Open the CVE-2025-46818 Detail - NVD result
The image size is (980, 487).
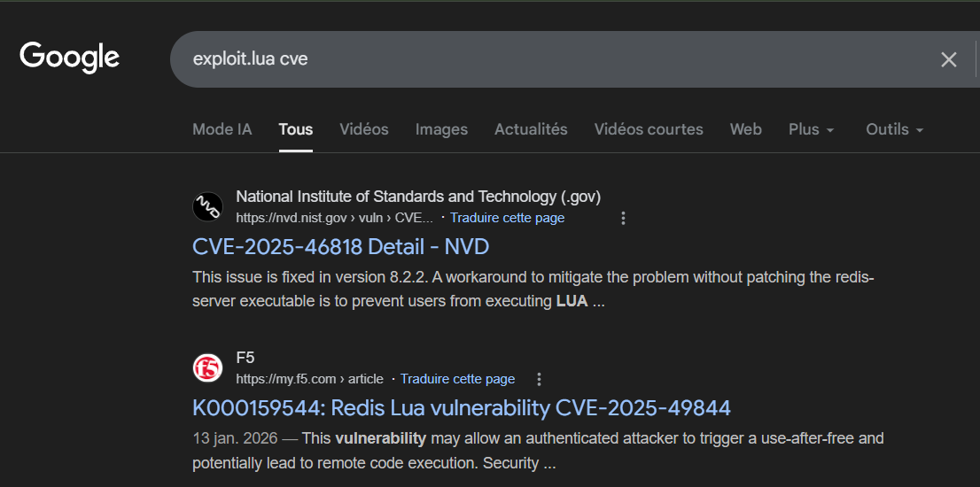pos(340,247)
